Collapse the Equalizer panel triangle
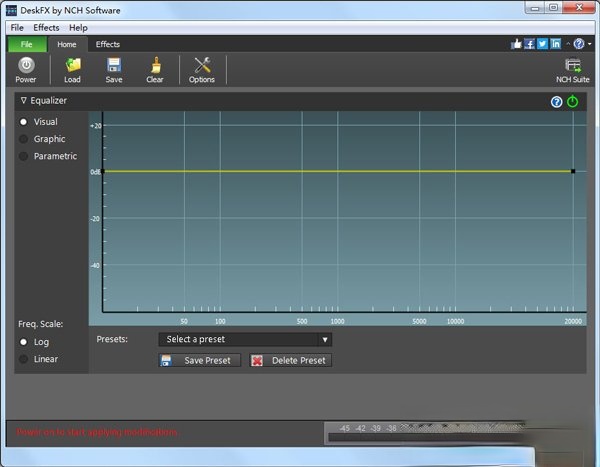This screenshot has height=467, width=600. pyautogui.click(x=23, y=100)
